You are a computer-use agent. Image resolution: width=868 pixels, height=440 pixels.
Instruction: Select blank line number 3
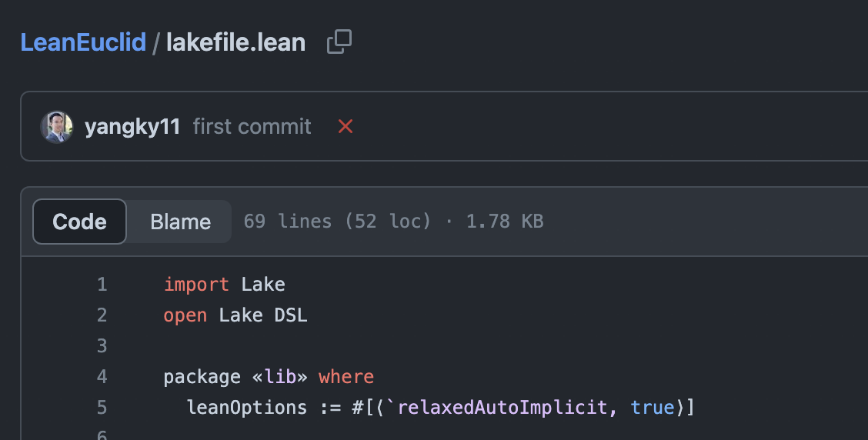pos(102,346)
